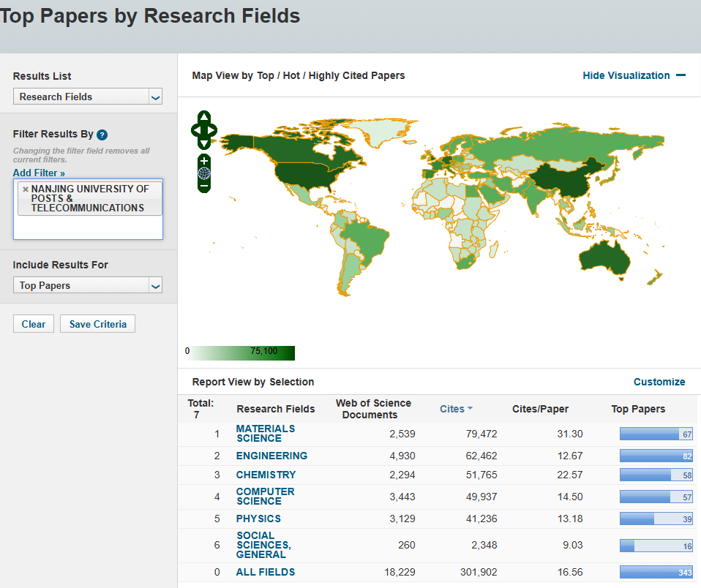Open Customize report view options
701x588 pixels.
click(x=659, y=382)
